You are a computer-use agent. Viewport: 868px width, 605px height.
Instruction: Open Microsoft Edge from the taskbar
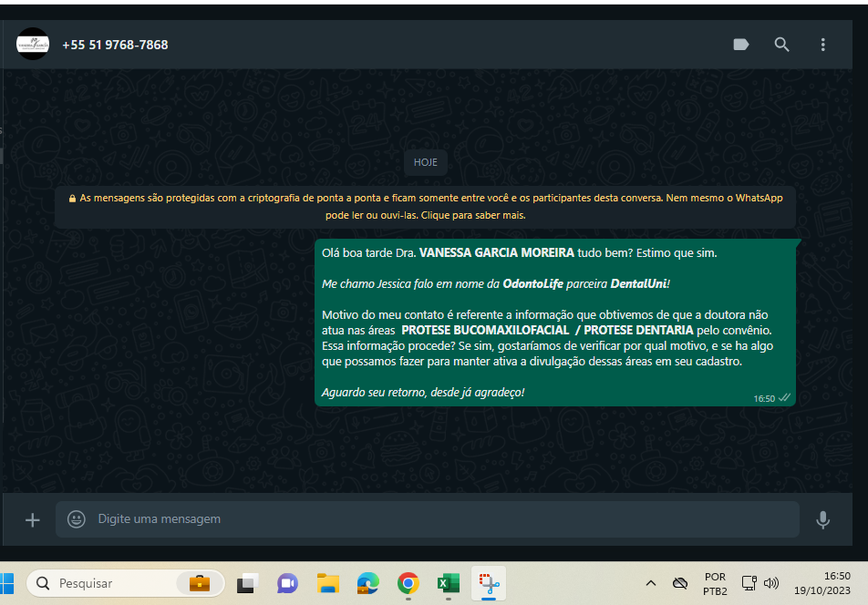coord(368,583)
